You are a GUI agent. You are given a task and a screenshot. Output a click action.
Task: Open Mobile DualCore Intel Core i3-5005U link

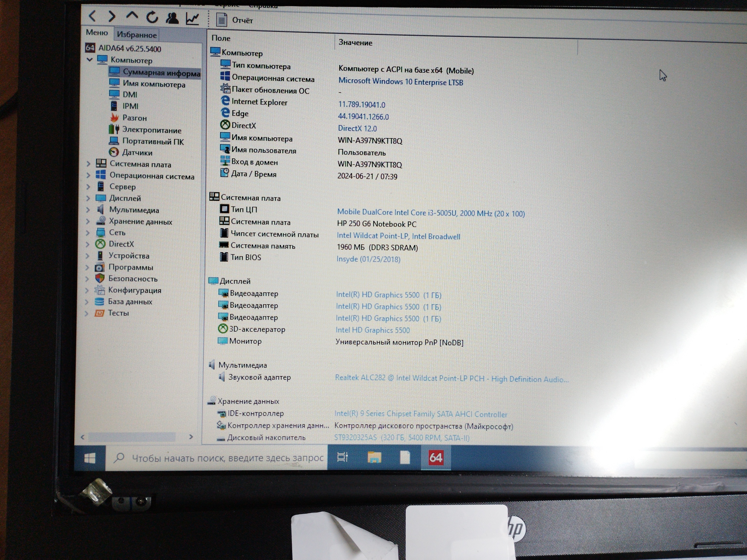(431, 213)
